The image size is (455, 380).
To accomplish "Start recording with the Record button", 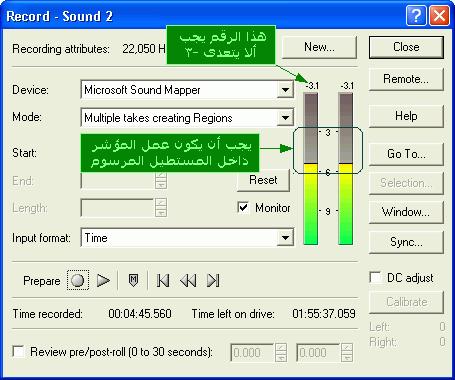I will (78, 280).
